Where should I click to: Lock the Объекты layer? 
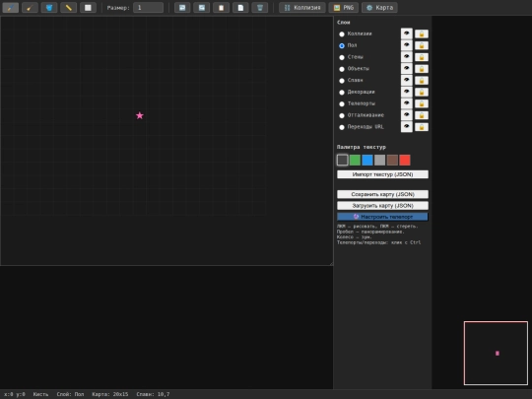click(x=422, y=69)
